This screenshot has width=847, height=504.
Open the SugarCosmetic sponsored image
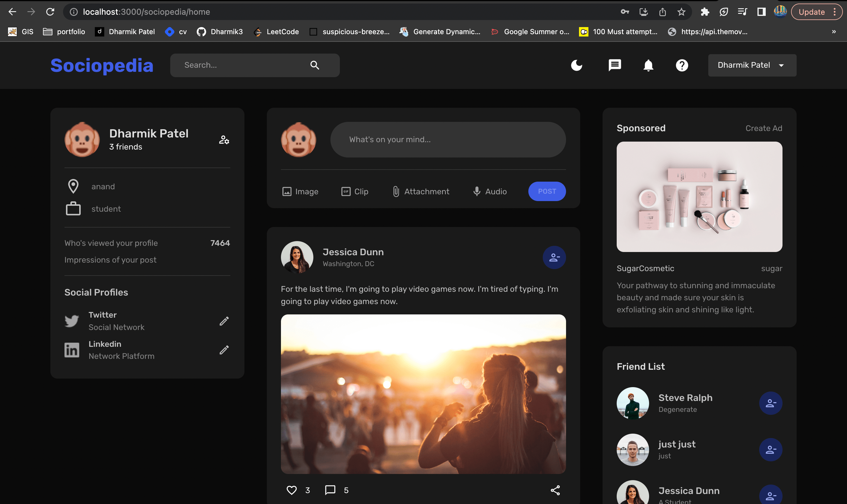point(699,197)
